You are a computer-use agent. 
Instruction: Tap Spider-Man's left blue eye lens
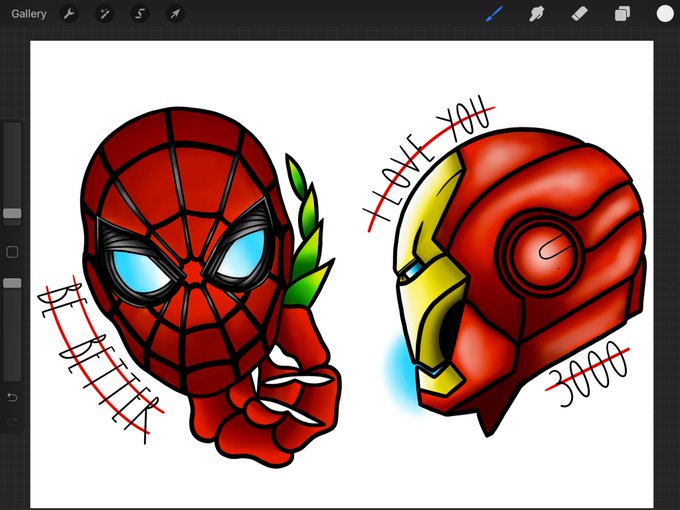(x=139, y=271)
